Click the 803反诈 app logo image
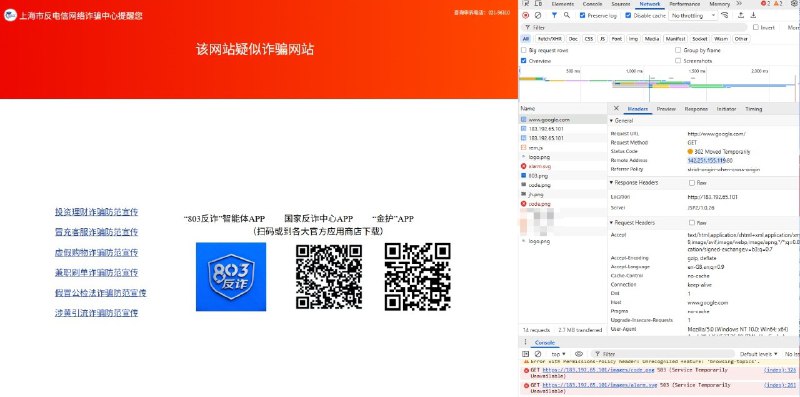Image resolution: width=800 pixels, height=397 pixels. [231, 276]
